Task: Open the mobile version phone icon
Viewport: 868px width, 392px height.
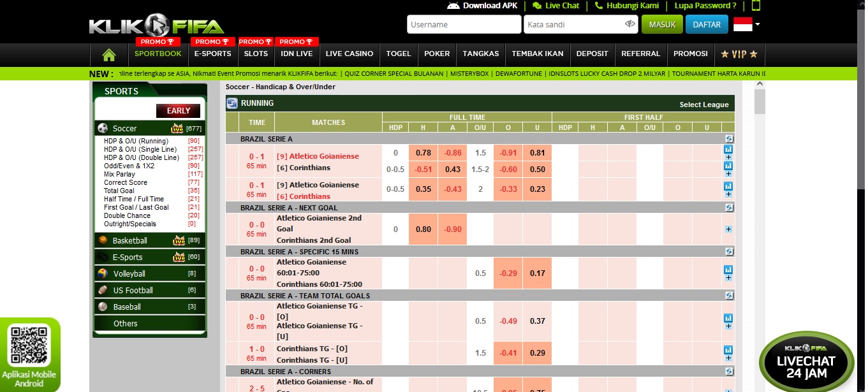Action: tap(756, 6)
